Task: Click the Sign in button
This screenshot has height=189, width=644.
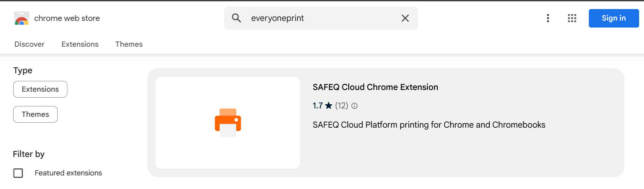Action: (x=614, y=18)
